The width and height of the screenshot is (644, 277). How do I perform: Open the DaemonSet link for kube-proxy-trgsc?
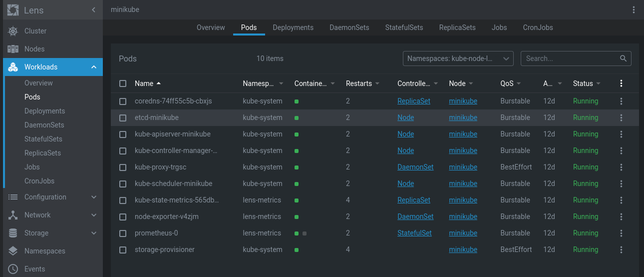click(415, 167)
